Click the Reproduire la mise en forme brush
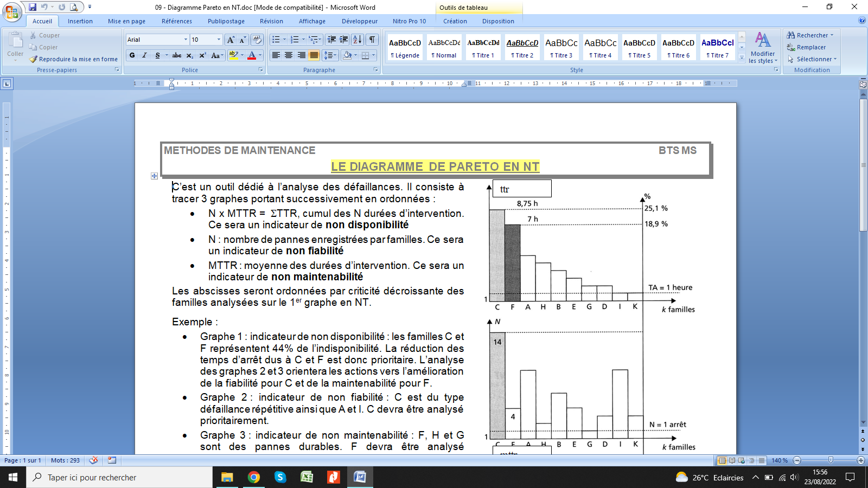Image resolution: width=868 pixels, height=488 pixels. 74,59
